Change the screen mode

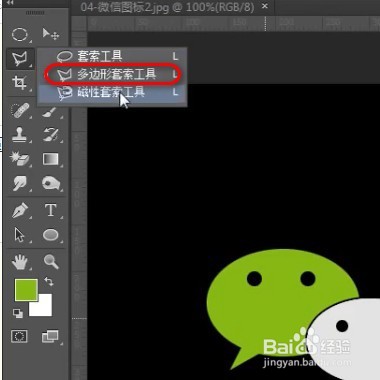coord(50,336)
